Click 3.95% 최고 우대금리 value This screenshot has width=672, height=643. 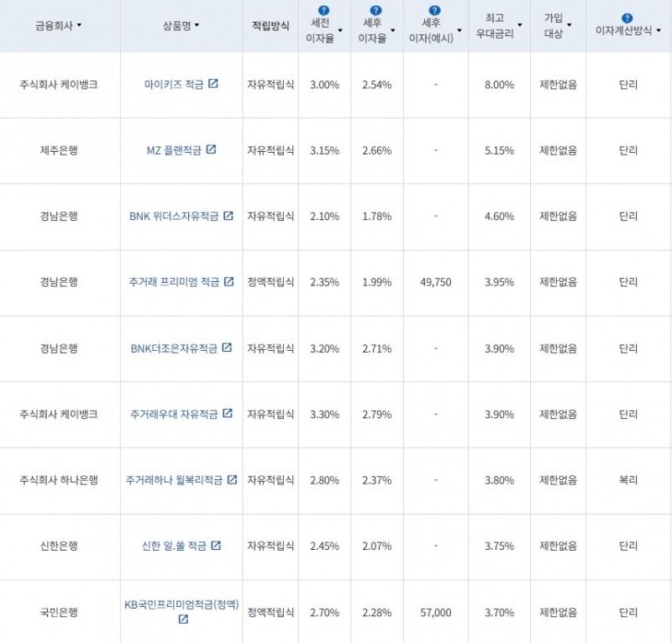tap(499, 282)
